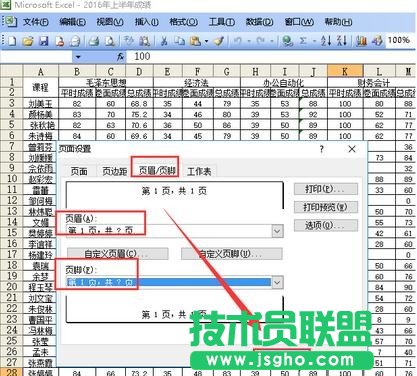Screen dimensions: 417x376
Task: Open the 帮助(H) menu
Action: click(338, 22)
